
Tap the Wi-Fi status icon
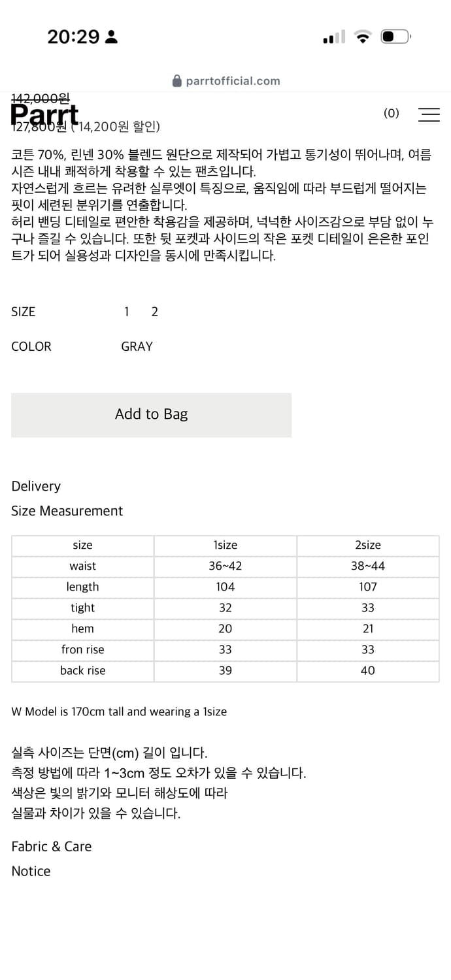[x=362, y=37]
